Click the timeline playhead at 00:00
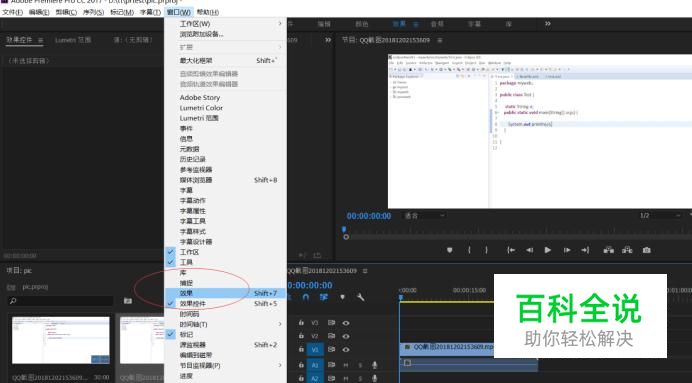 401,297
